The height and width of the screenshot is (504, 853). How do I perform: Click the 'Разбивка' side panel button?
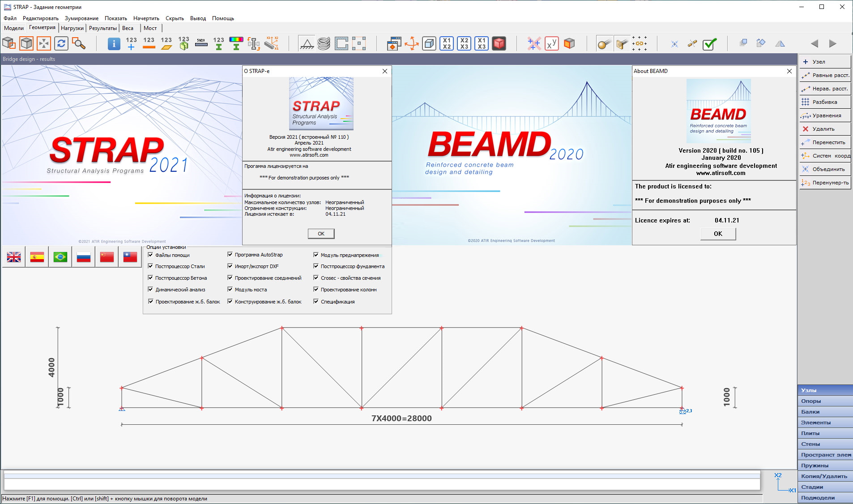coord(825,102)
